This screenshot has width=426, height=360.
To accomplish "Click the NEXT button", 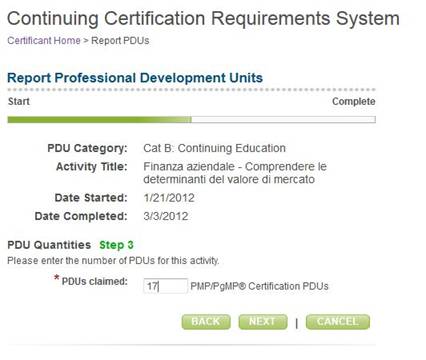I will [x=263, y=322].
